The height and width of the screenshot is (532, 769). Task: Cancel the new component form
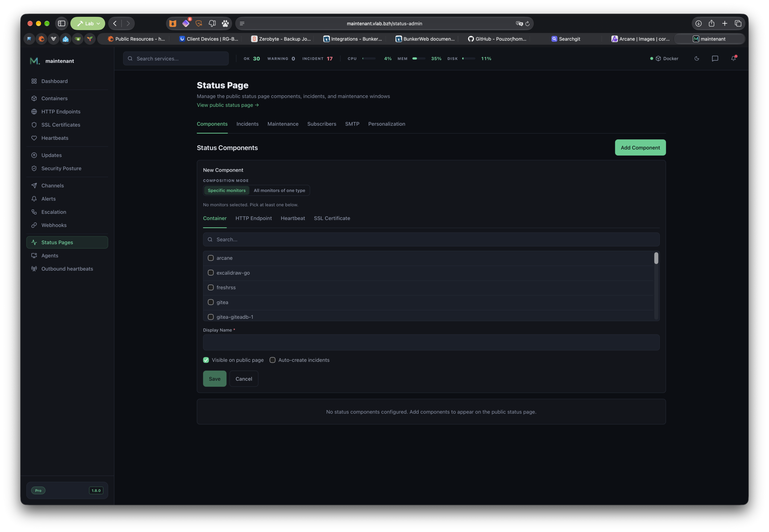click(243, 379)
